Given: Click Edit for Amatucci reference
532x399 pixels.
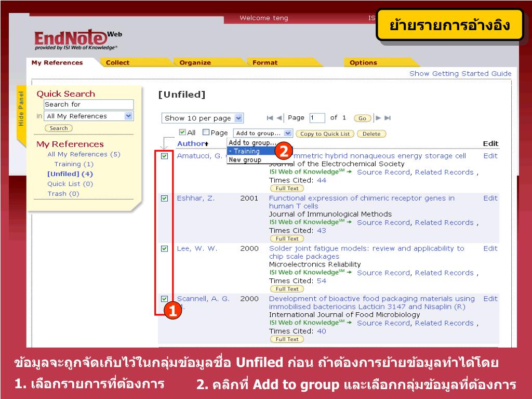Looking at the screenshot, I should (x=490, y=156).
